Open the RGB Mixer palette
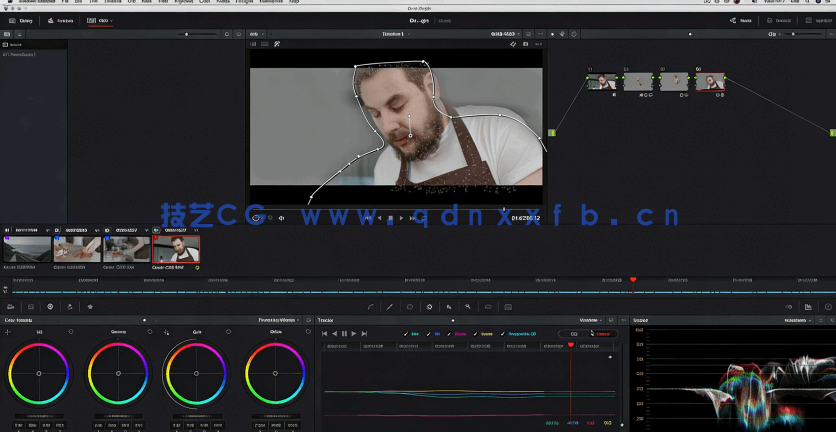Viewport: 836px width, 432px height. (69, 306)
